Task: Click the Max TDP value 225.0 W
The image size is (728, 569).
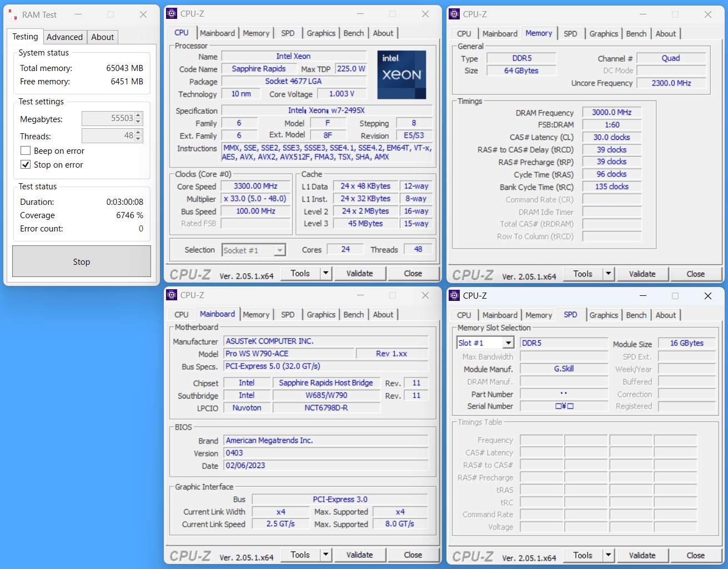Action: pyautogui.click(x=351, y=69)
